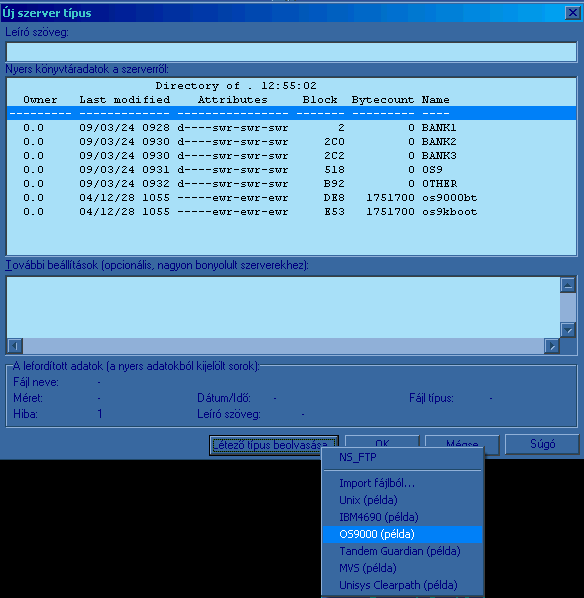Screen dimensions: 584x598
Task: Choose Import fájlból... menu entry
Action: click(x=402, y=483)
